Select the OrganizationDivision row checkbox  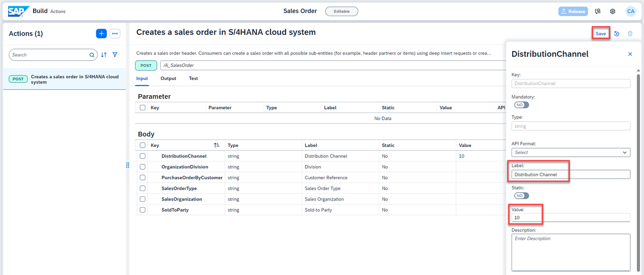[143, 167]
